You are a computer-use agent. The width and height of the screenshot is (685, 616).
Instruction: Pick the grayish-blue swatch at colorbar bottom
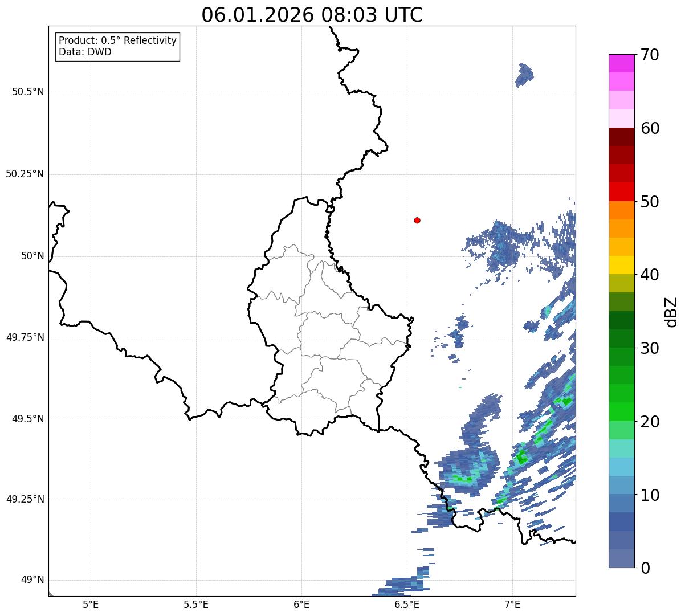point(621,558)
